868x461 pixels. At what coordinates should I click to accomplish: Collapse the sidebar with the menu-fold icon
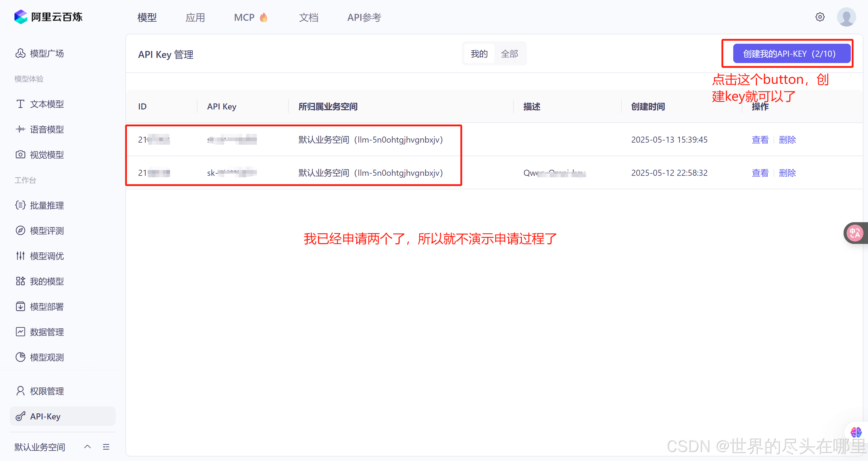coord(106,447)
